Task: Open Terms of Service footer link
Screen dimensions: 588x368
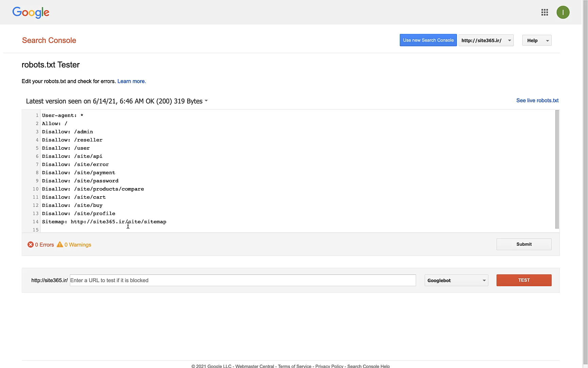Action: pyautogui.click(x=294, y=366)
